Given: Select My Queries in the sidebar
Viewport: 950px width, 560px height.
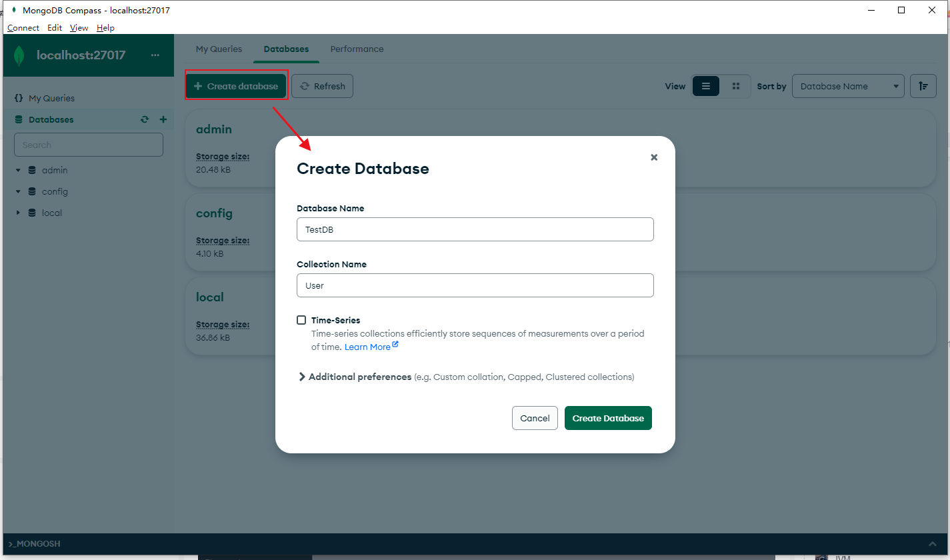Looking at the screenshot, I should (51, 98).
